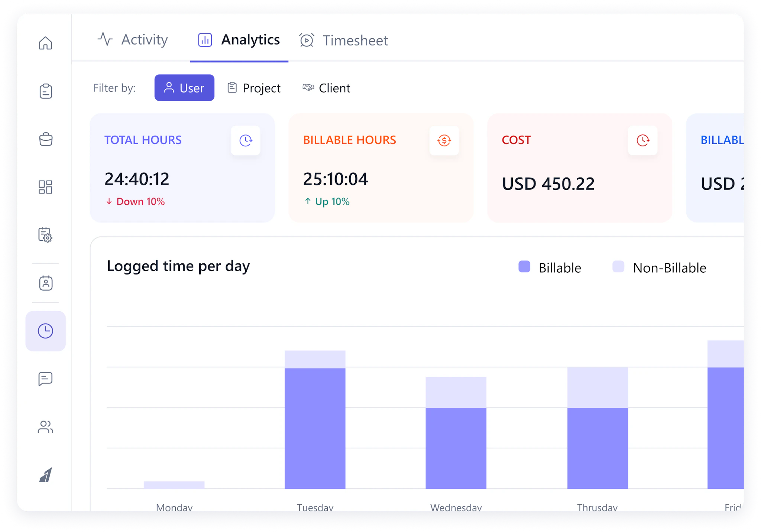The height and width of the screenshot is (532, 761).
Task: Click the Thrusday axis label
Action: (598, 507)
